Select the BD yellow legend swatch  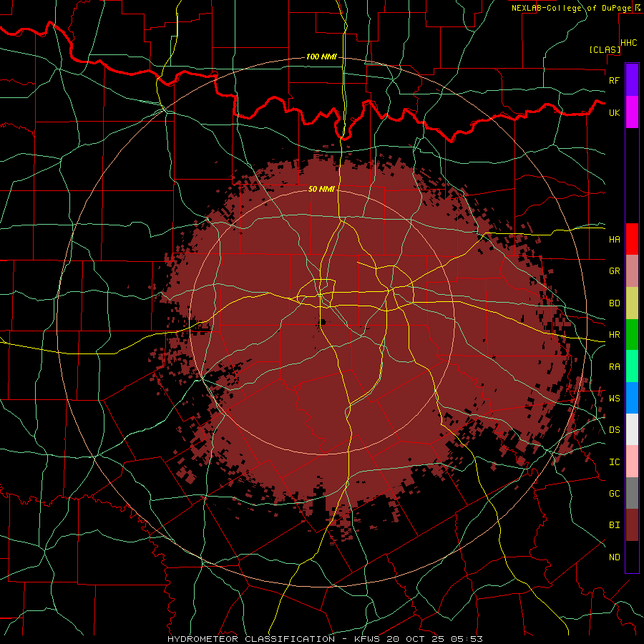(632, 303)
